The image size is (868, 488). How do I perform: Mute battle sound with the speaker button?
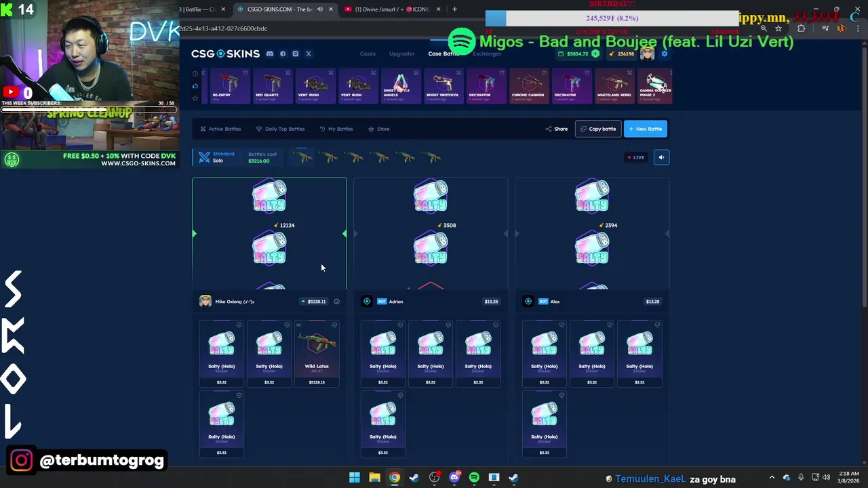(x=661, y=157)
